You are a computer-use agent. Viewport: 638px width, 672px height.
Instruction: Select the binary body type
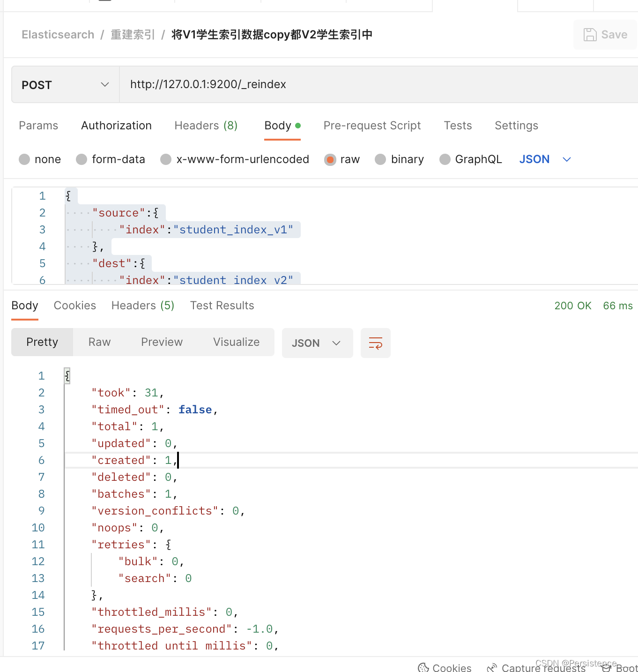click(380, 159)
